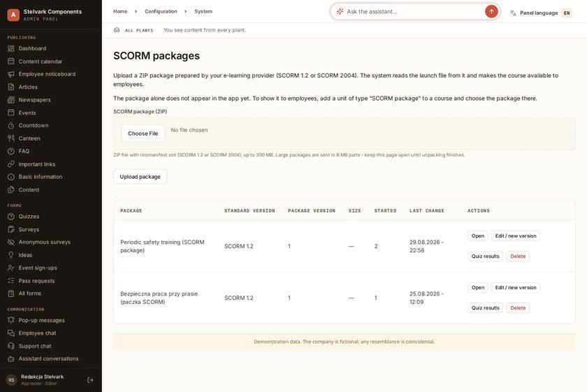
Task: Click the Pop-up messages bell icon
Action: tap(11, 320)
